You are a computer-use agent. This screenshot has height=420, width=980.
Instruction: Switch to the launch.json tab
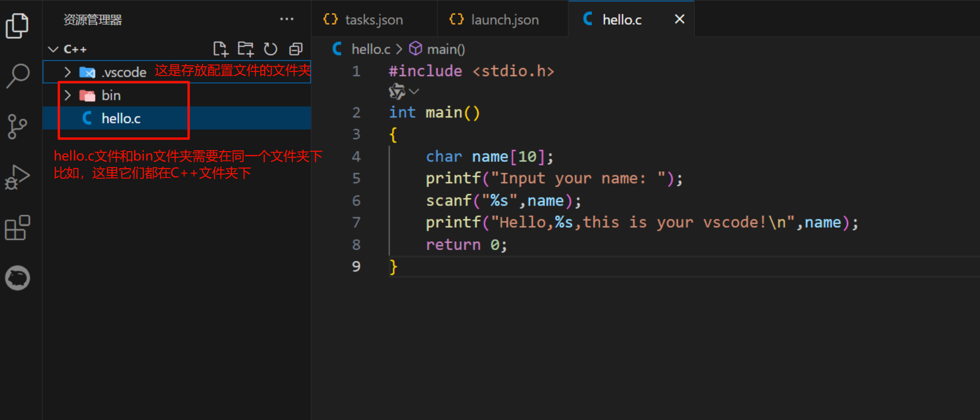503,19
